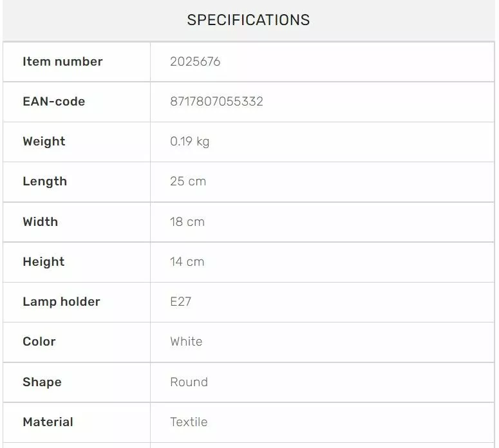Select the item number value 2025676

pos(195,62)
